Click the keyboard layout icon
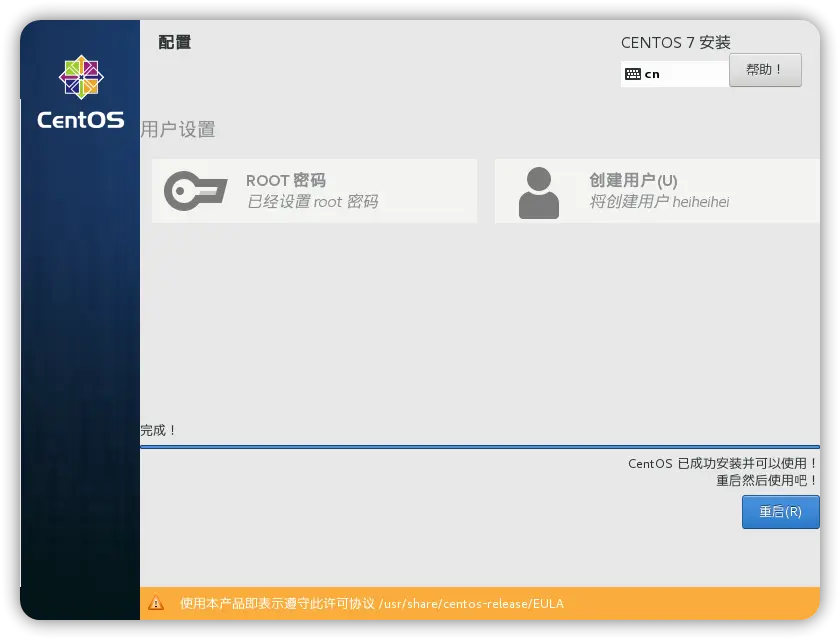840x640 pixels. (633, 74)
